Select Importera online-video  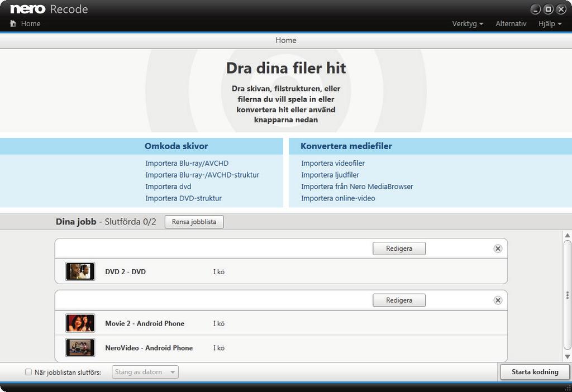click(338, 198)
